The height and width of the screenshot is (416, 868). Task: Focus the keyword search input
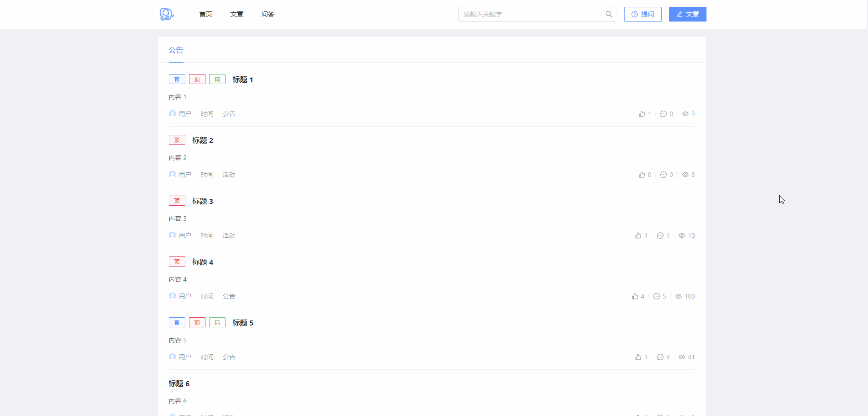tap(530, 14)
